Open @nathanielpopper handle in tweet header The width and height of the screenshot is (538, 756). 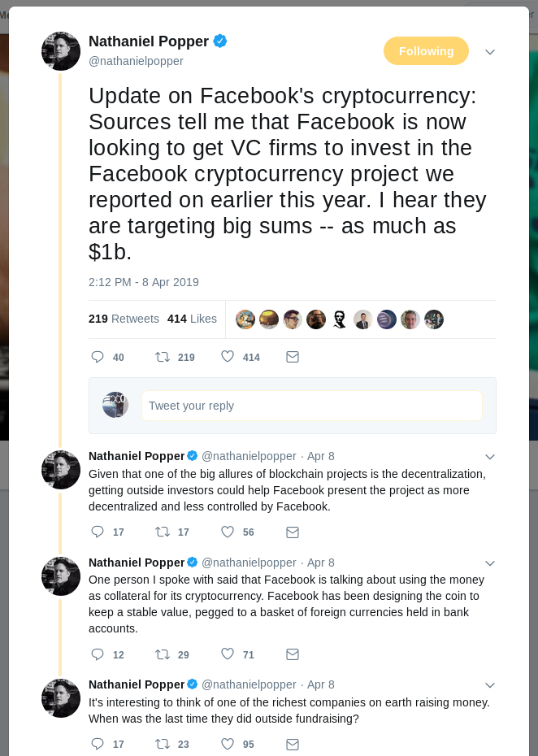coord(136,61)
